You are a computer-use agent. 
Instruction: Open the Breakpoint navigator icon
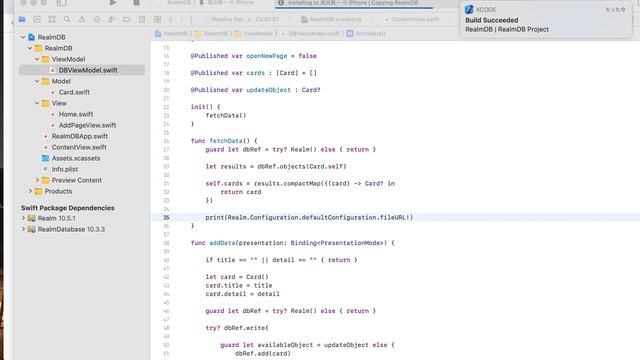127,19
